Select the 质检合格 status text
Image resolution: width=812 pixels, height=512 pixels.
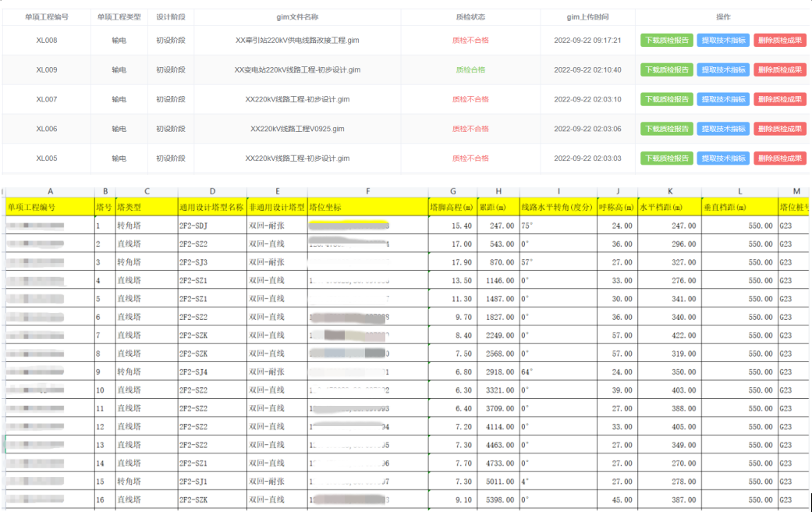(x=470, y=70)
